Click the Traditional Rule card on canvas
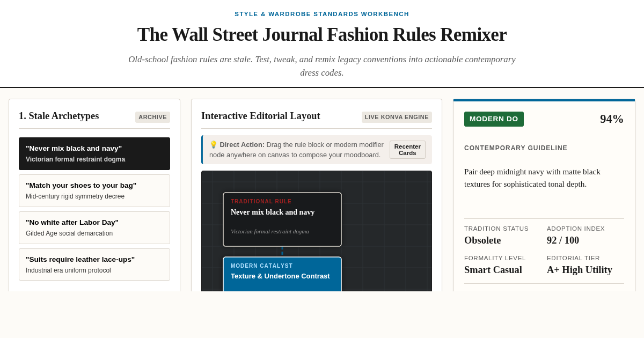This screenshot has width=644, height=338. click(282, 219)
